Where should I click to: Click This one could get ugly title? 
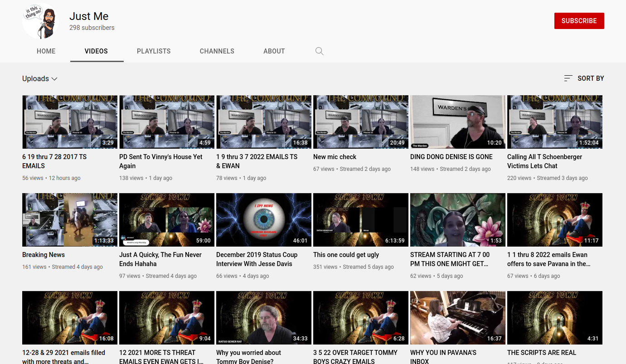[x=346, y=255]
